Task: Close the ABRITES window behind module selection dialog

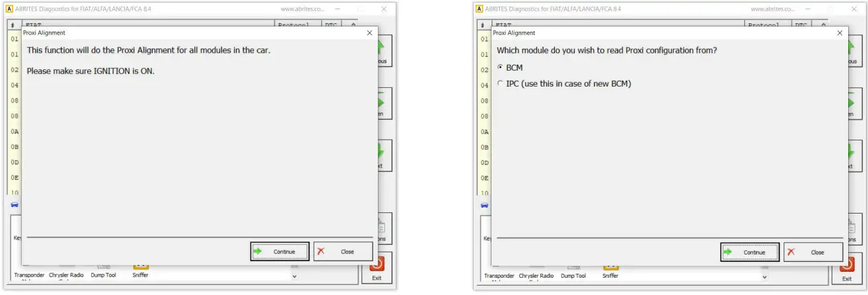Action: 854,9
